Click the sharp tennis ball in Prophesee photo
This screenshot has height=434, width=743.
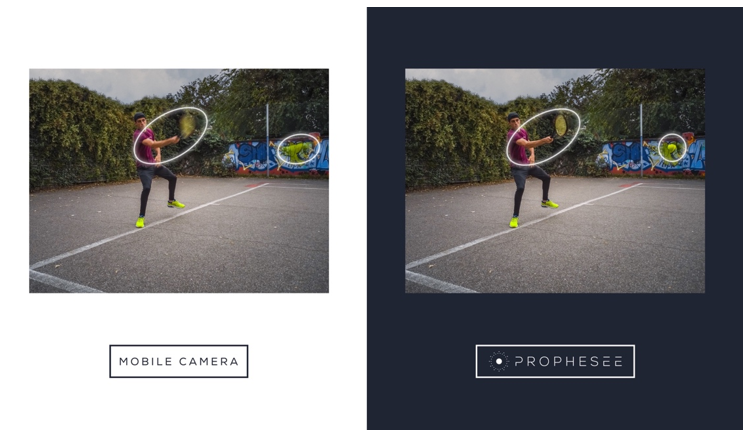671,148
